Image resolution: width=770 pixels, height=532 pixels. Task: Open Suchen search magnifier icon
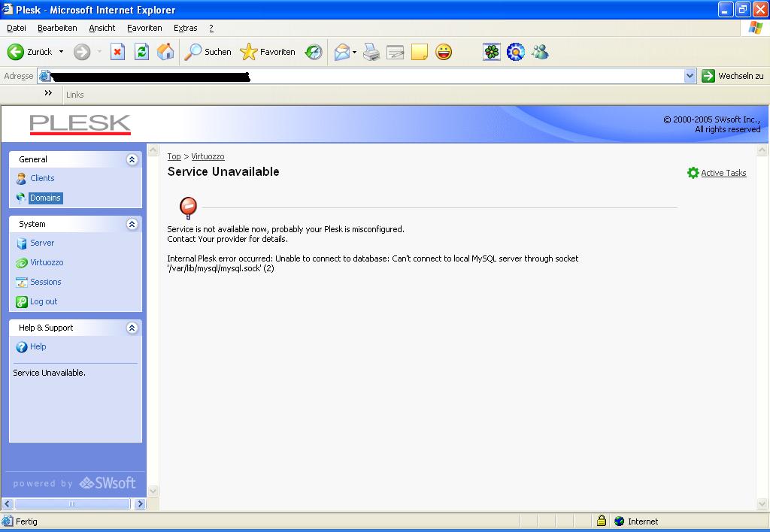[193, 52]
